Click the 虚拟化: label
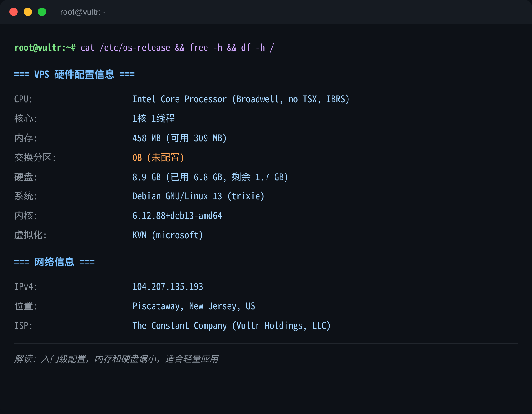Viewport: 532px width, 414px height. (x=30, y=235)
